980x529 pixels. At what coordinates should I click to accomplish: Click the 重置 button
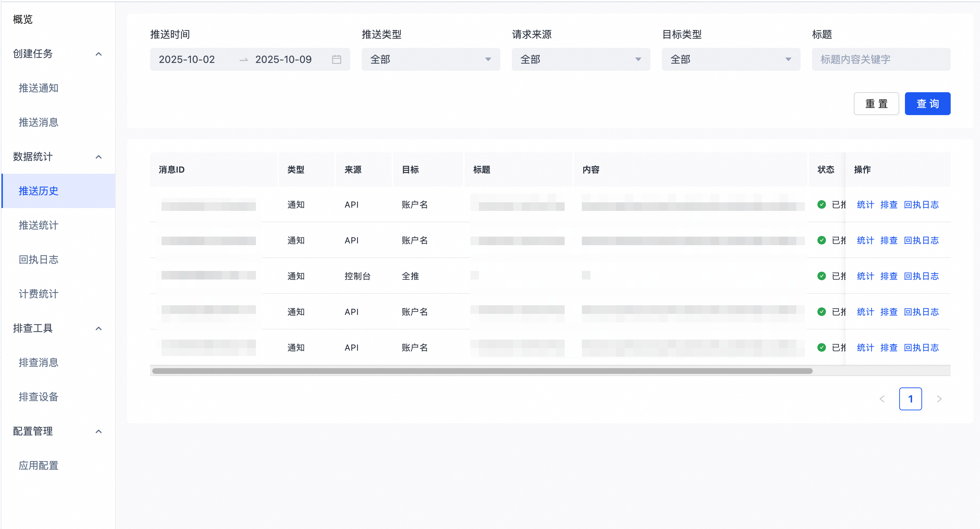tap(876, 104)
